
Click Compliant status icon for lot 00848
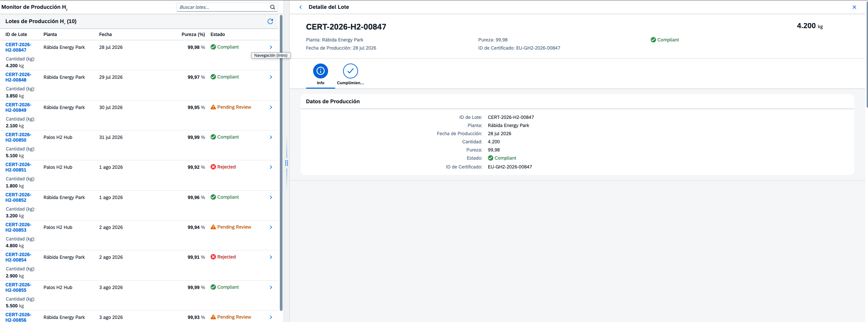(213, 77)
